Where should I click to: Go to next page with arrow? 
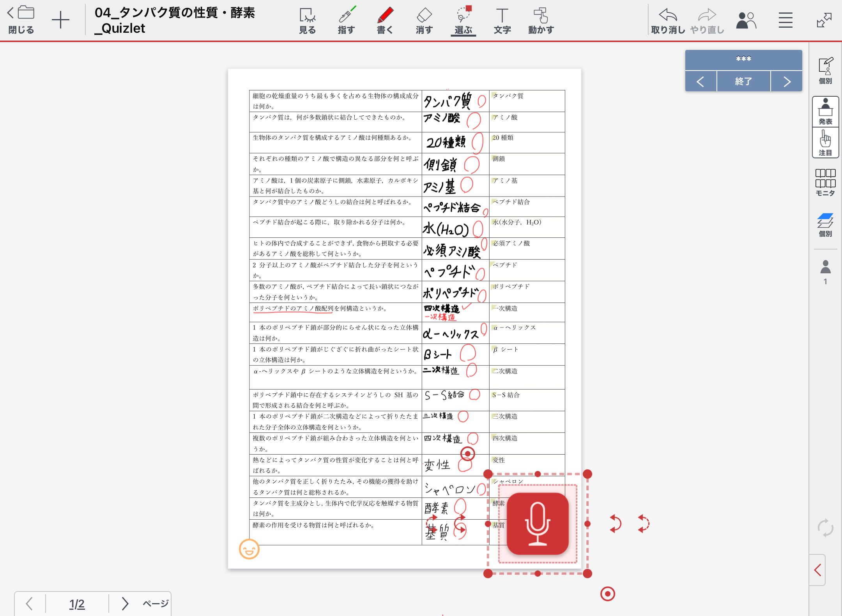point(125,604)
